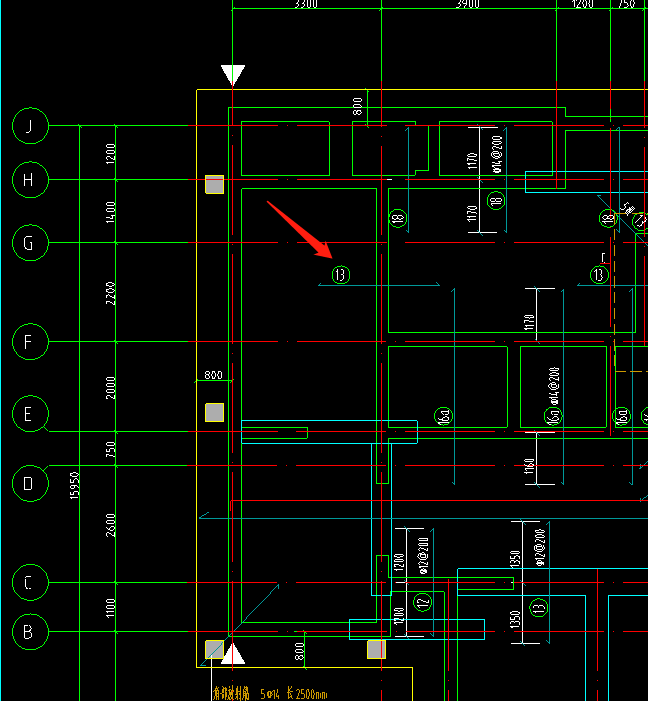Select the axis bubble labeled J
The height and width of the screenshot is (701, 648).
30,126
